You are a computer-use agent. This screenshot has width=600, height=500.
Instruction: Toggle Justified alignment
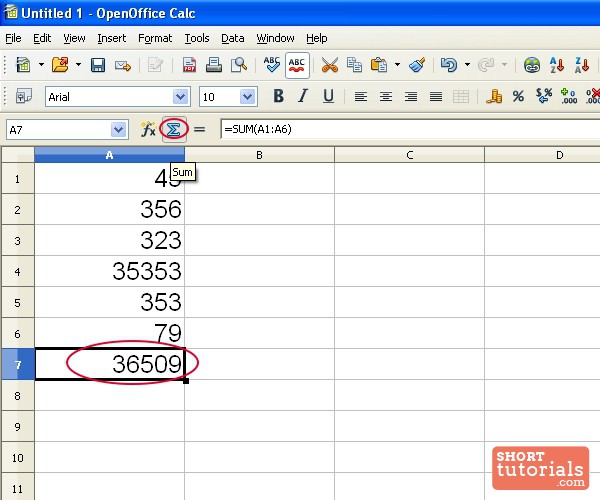[436, 96]
